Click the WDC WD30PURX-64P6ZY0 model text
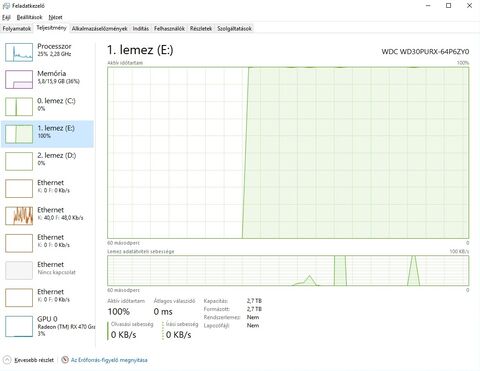The width and height of the screenshot is (480, 371). [425, 52]
